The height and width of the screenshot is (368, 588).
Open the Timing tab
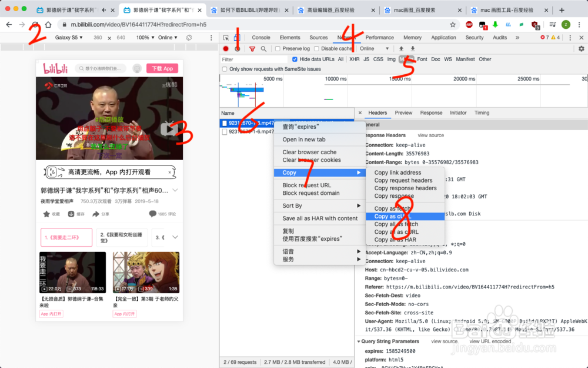pyautogui.click(x=482, y=112)
